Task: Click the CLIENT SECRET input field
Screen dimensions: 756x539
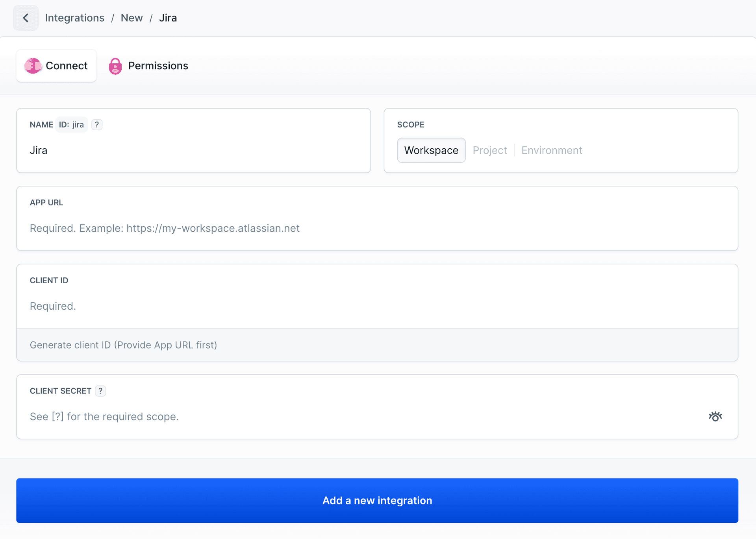Action: tap(315, 416)
